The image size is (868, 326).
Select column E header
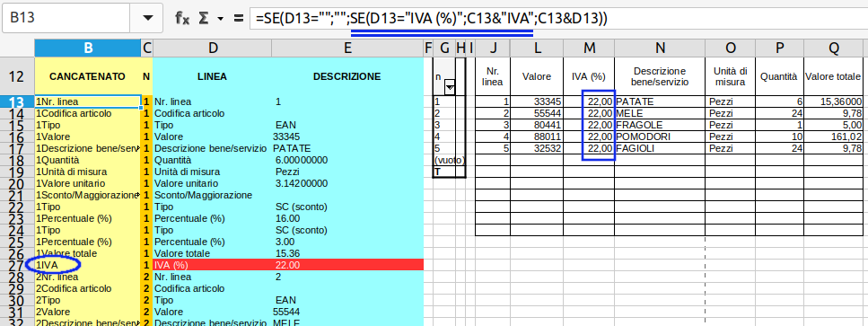pos(347,48)
